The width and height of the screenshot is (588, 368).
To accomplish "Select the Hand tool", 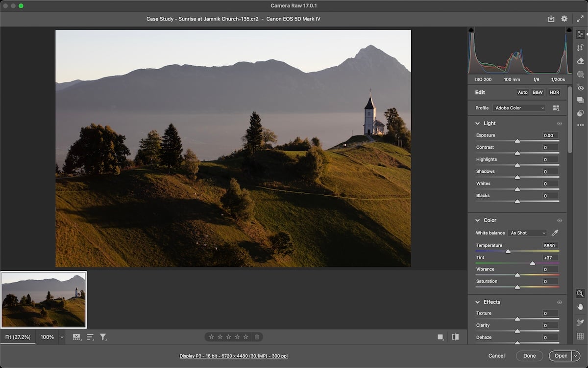I will [580, 308].
